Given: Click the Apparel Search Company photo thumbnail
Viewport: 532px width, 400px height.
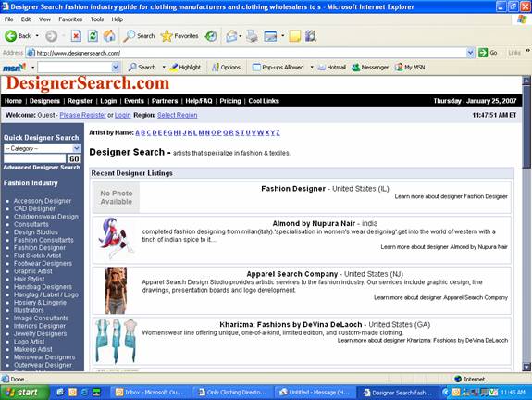Looking at the screenshot, I should pyautogui.click(x=116, y=291).
